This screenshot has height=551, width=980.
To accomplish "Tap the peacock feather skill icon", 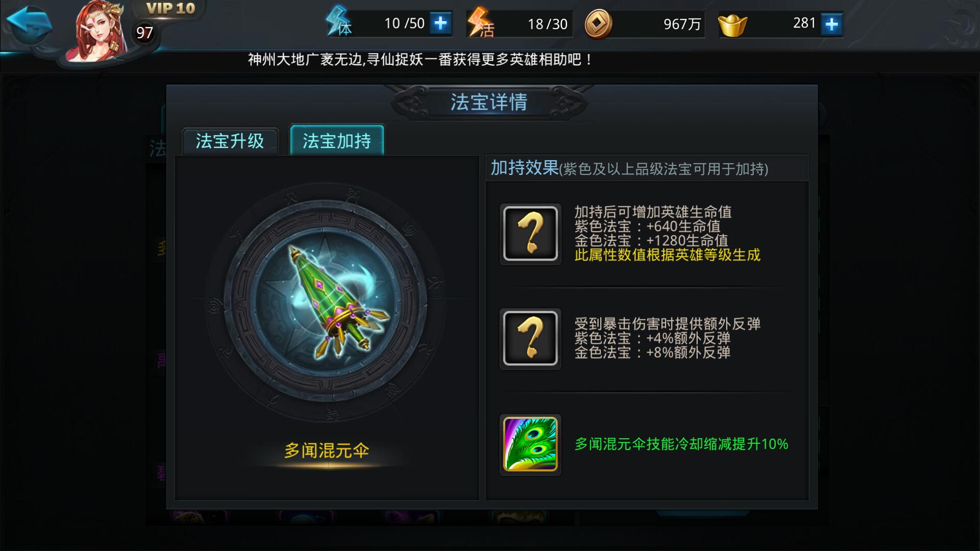I will [x=530, y=444].
